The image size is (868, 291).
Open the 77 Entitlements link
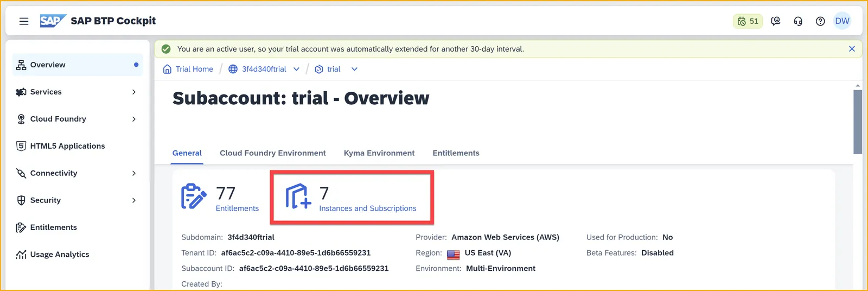point(237,208)
